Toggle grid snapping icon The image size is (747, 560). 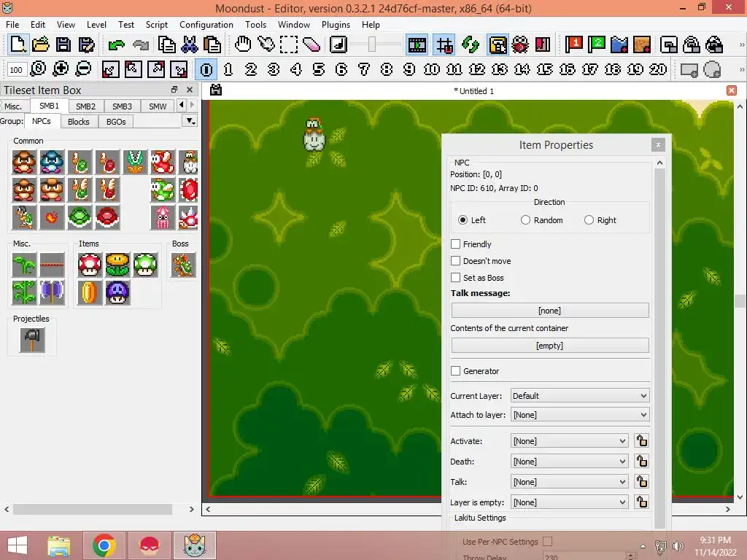pos(444,45)
